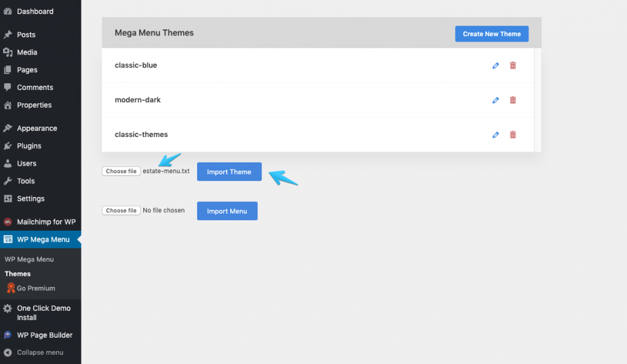
Task: Choose a file for menu import
Action: pyautogui.click(x=121, y=210)
